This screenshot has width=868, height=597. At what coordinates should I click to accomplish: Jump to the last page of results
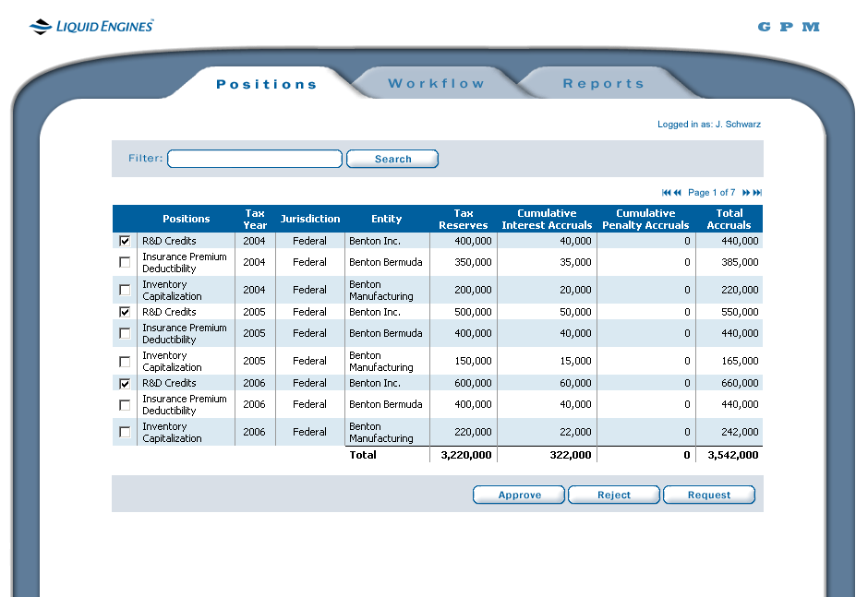[x=757, y=193]
